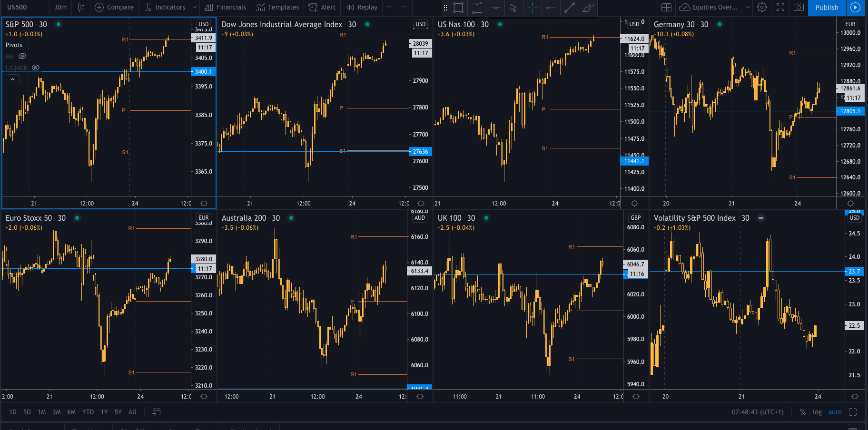Select the 5Y date range

(118, 412)
